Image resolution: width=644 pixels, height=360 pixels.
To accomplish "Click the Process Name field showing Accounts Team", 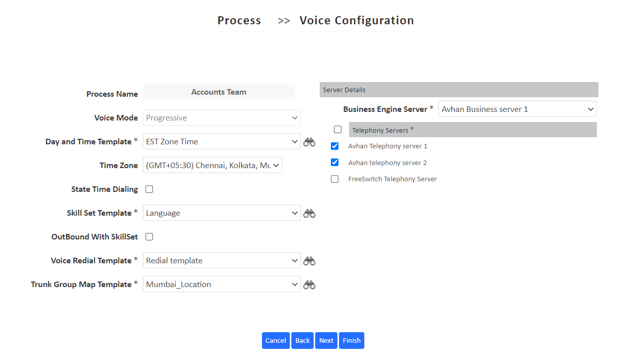I will click(x=218, y=92).
